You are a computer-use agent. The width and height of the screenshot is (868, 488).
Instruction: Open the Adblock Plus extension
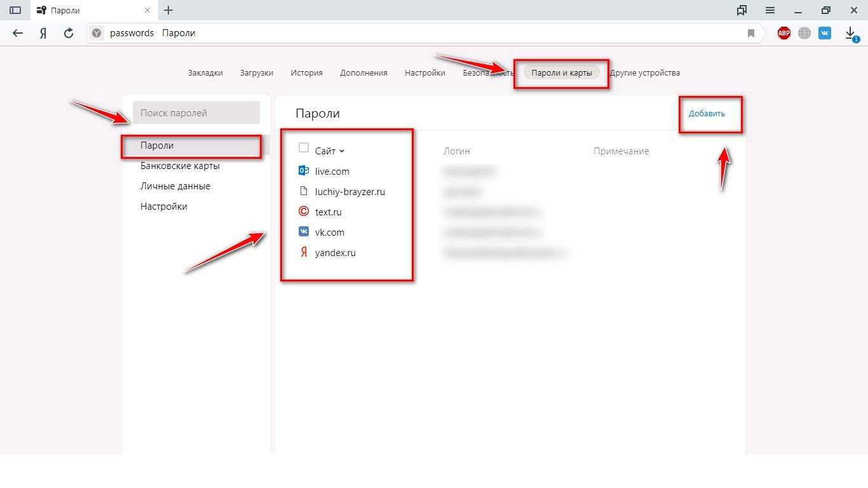click(784, 33)
